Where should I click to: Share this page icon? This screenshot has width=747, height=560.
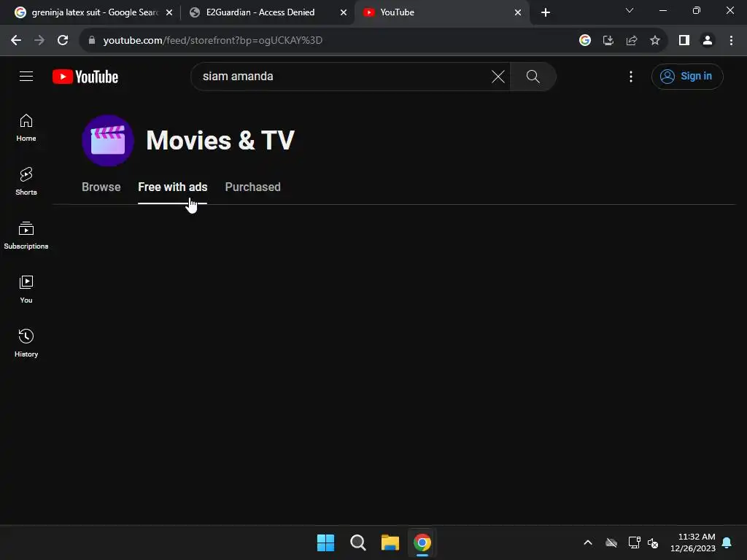click(632, 41)
